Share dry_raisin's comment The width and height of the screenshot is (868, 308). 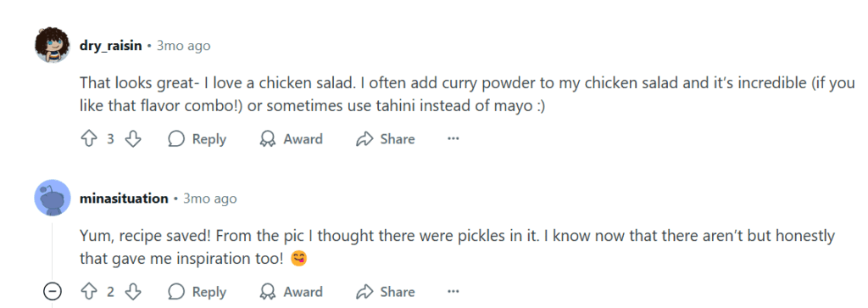tap(386, 138)
